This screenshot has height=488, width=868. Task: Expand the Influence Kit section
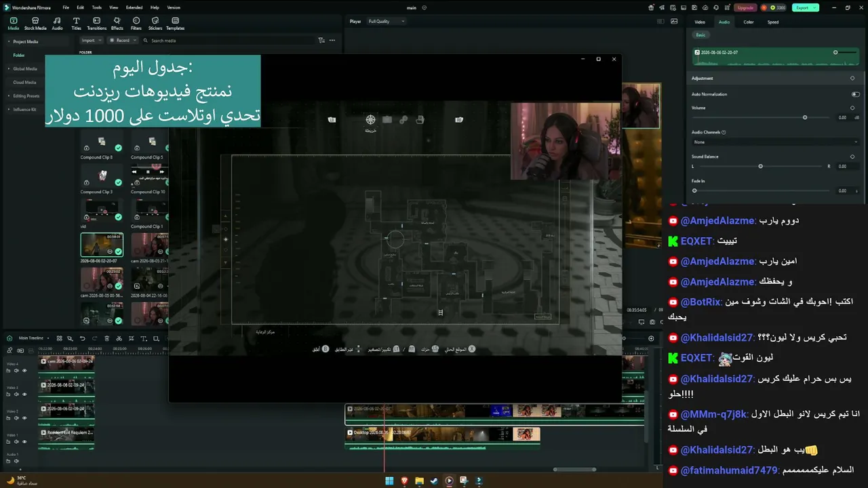pos(9,109)
